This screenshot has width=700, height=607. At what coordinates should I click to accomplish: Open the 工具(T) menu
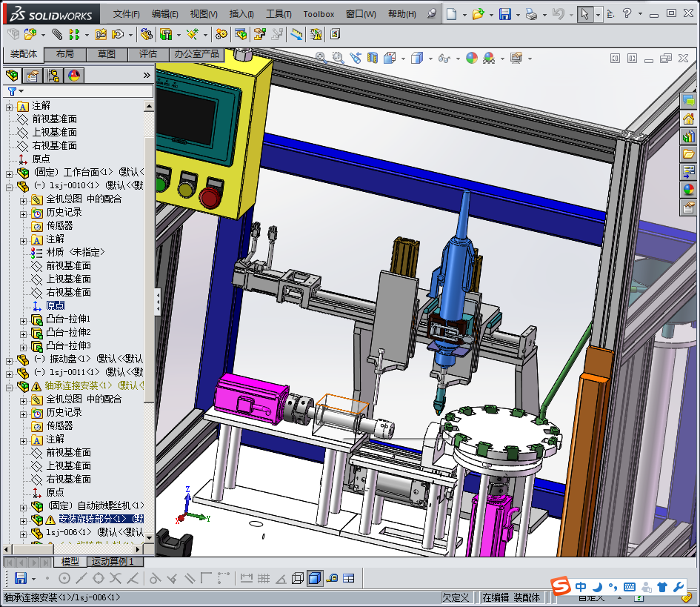click(x=279, y=14)
